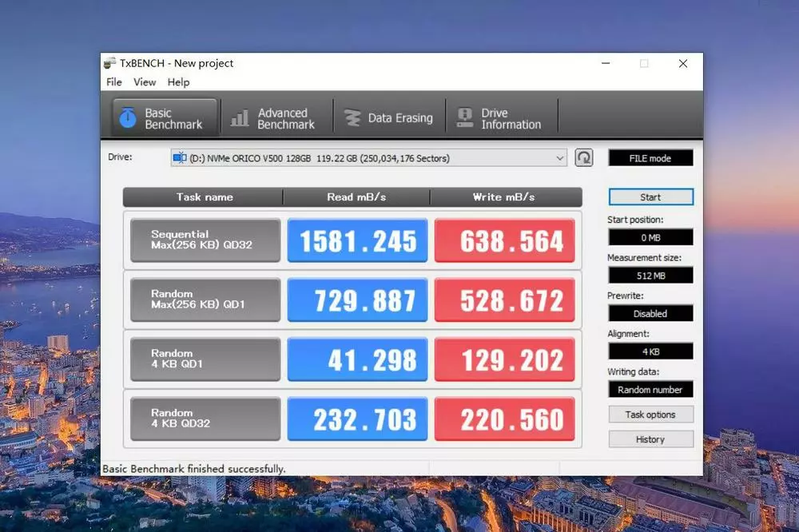Click the 528.672 write result
799x532 pixels.
coord(504,300)
